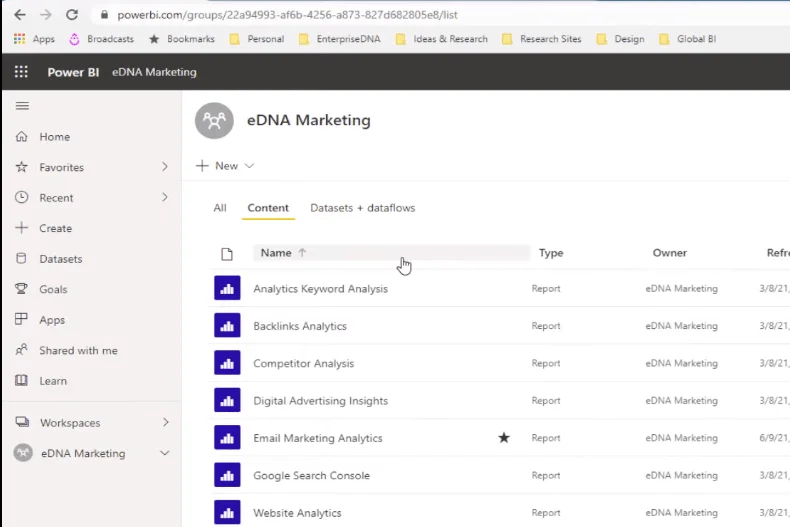Open Global BI bookmark folder
The image size is (790, 527).
point(688,39)
